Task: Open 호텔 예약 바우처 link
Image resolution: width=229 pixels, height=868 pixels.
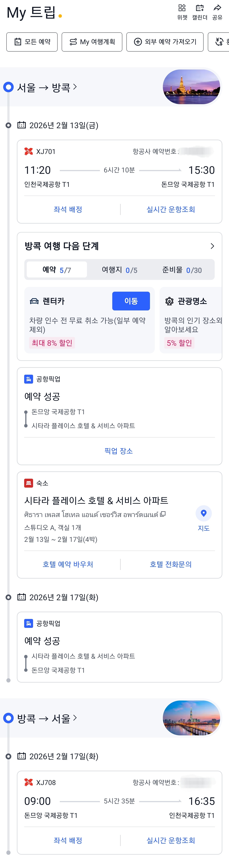Action: (68, 564)
